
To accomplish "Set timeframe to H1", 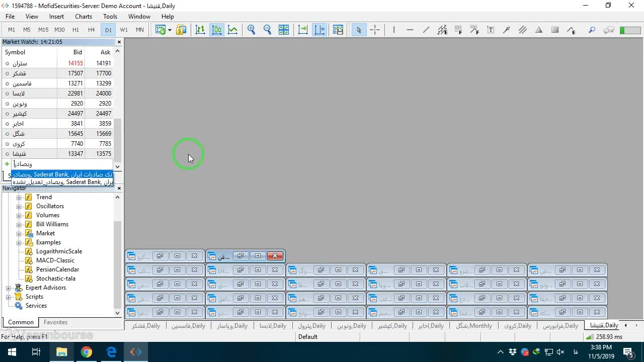I will pyautogui.click(x=75, y=30).
